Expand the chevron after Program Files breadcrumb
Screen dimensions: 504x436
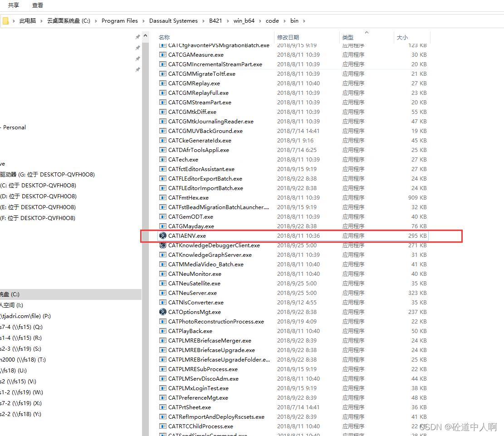coord(143,21)
